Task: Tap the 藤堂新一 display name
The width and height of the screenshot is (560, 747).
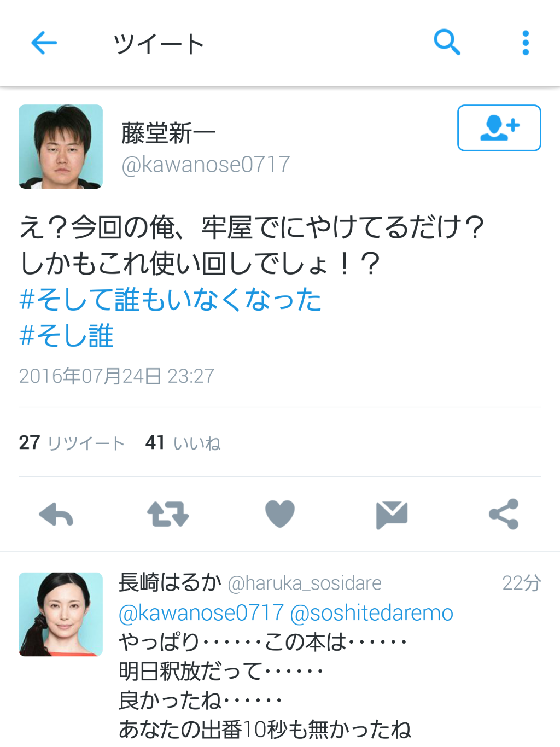Action: 168,133
